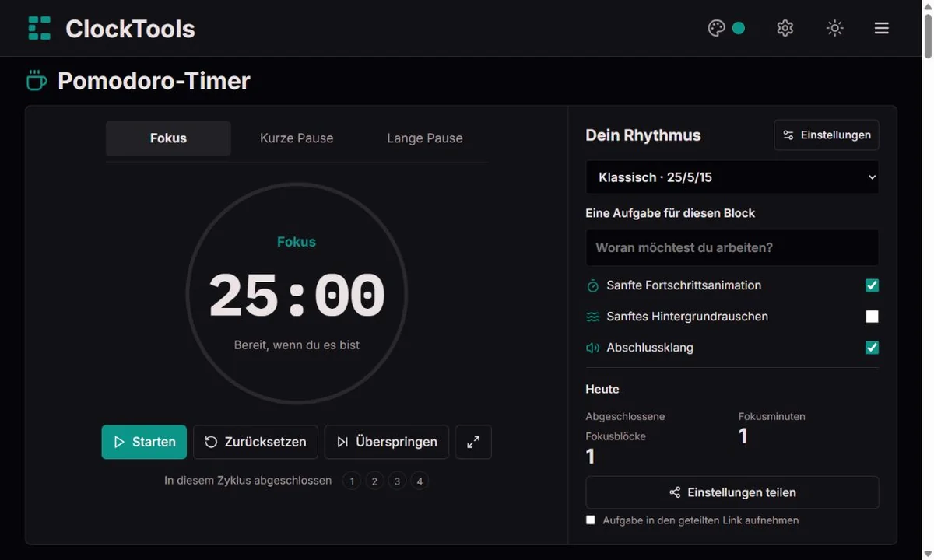934x560 pixels.
Task: Click the waves icon beside Hintergrundrauschen
Action: [x=593, y=317]
